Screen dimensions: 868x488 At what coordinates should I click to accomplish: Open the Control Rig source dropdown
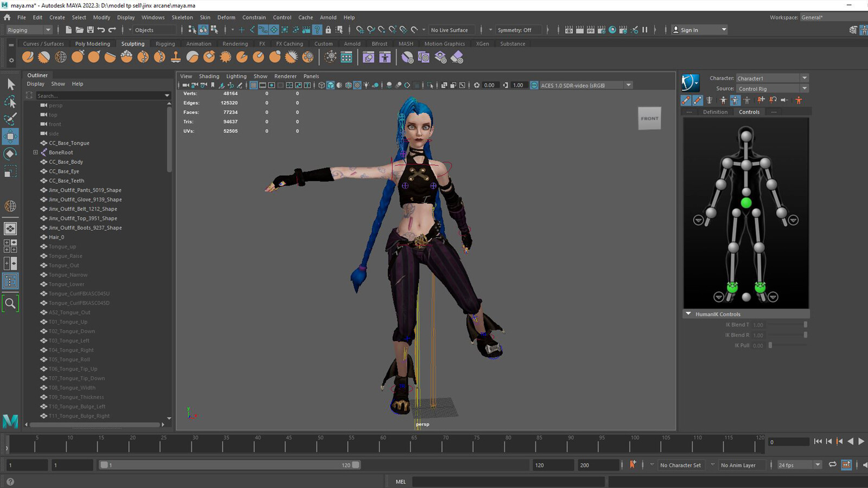(x=772, y=88)
